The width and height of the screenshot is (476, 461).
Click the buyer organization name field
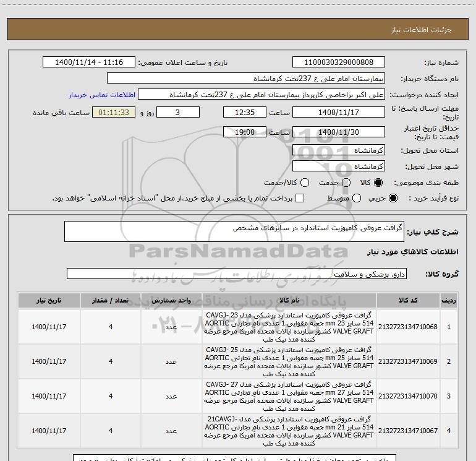[x=246, y=79]
